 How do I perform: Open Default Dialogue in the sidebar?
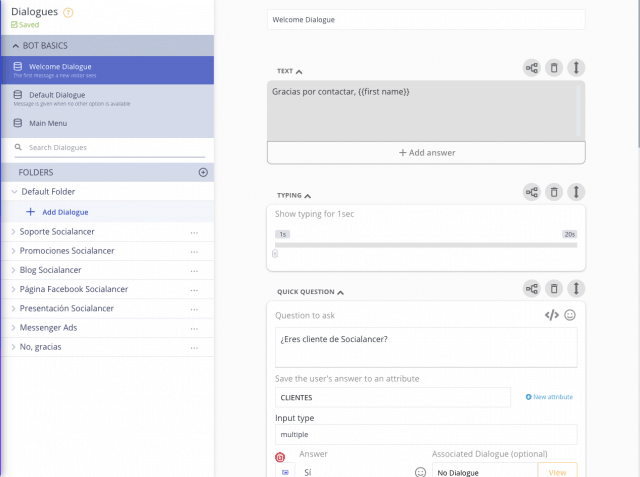[108, 98]
